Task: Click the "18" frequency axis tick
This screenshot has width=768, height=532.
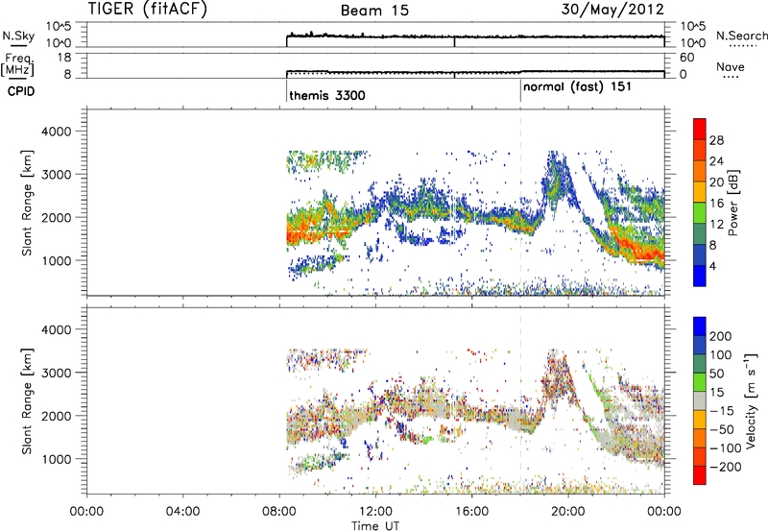Action: [65, 58]
